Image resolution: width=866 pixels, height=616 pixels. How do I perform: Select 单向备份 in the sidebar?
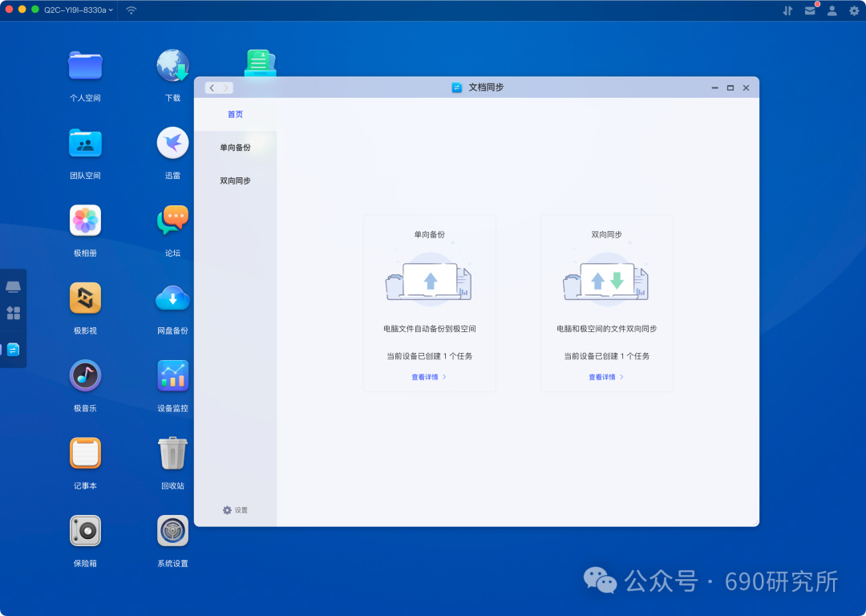tap(235, 148)
